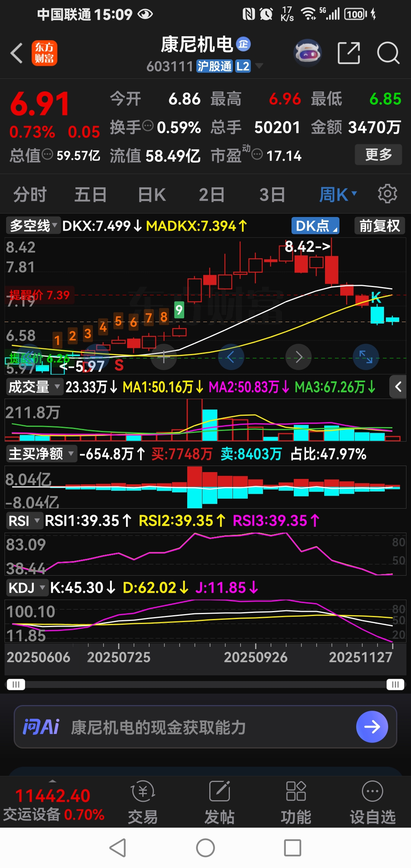Tap the 提醒价 7.39 alert label
The image size is (411, 868).
(40, 295)
